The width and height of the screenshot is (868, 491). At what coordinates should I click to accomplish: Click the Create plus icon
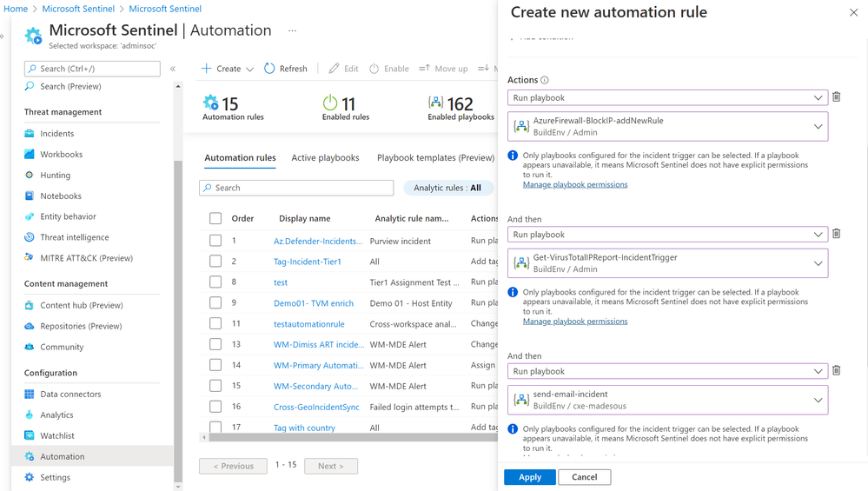[x=207, y=69]
